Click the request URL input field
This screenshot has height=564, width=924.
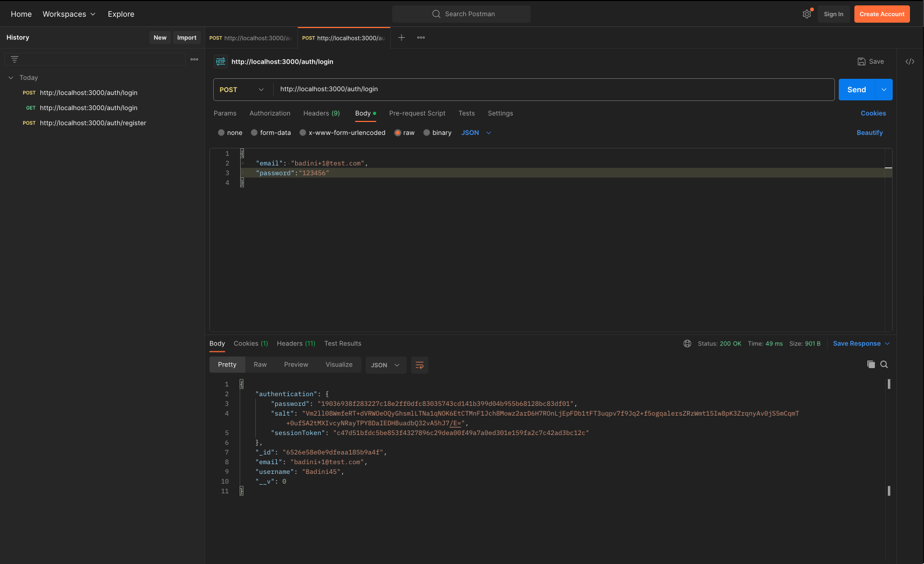tap(554, 90)
